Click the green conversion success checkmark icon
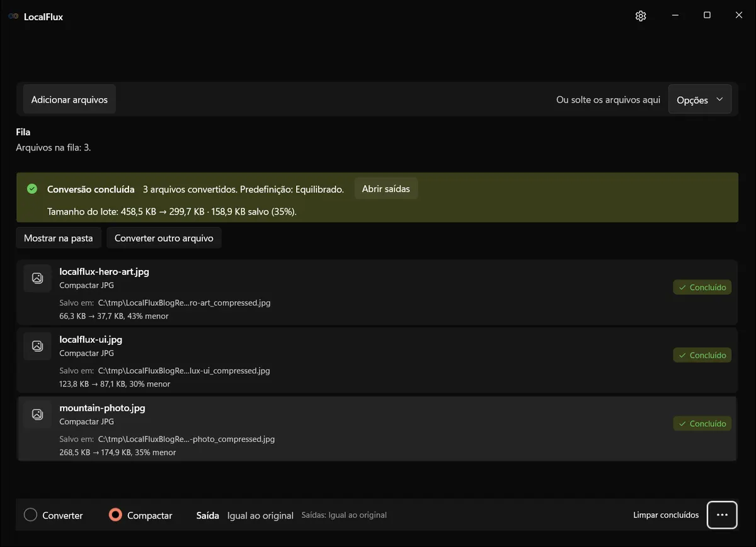 coord(32,189)
